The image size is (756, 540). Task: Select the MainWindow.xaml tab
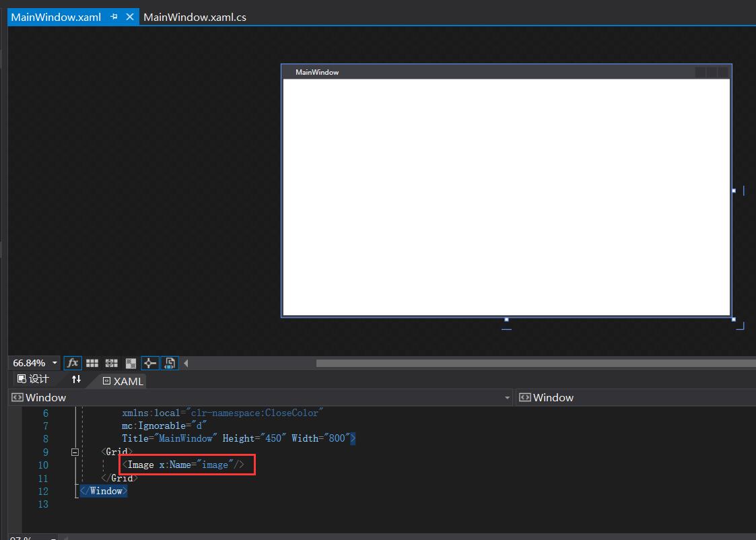56,18
